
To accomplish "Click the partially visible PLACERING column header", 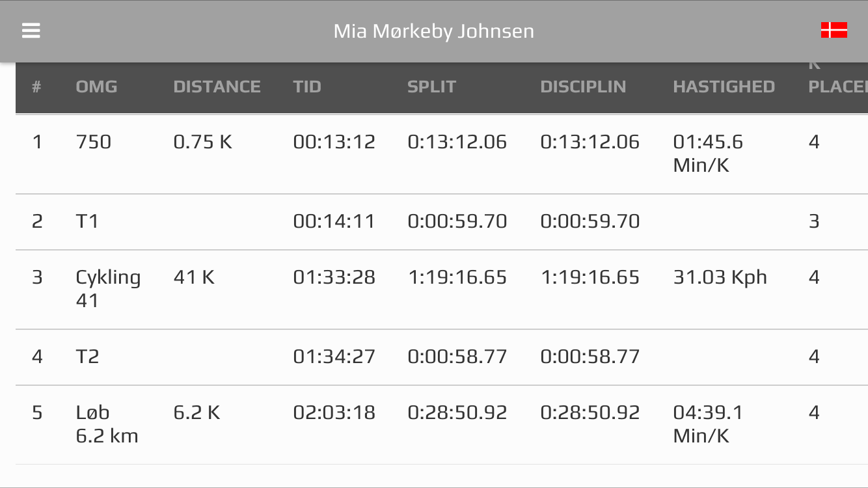I will coord(837,87).
